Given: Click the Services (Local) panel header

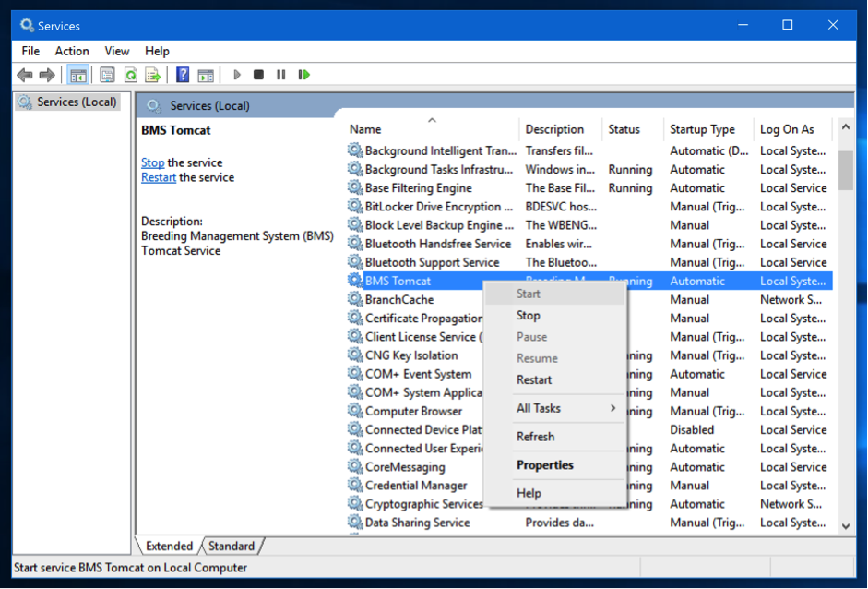Looking at the screenshot, I should pos(209,105).
